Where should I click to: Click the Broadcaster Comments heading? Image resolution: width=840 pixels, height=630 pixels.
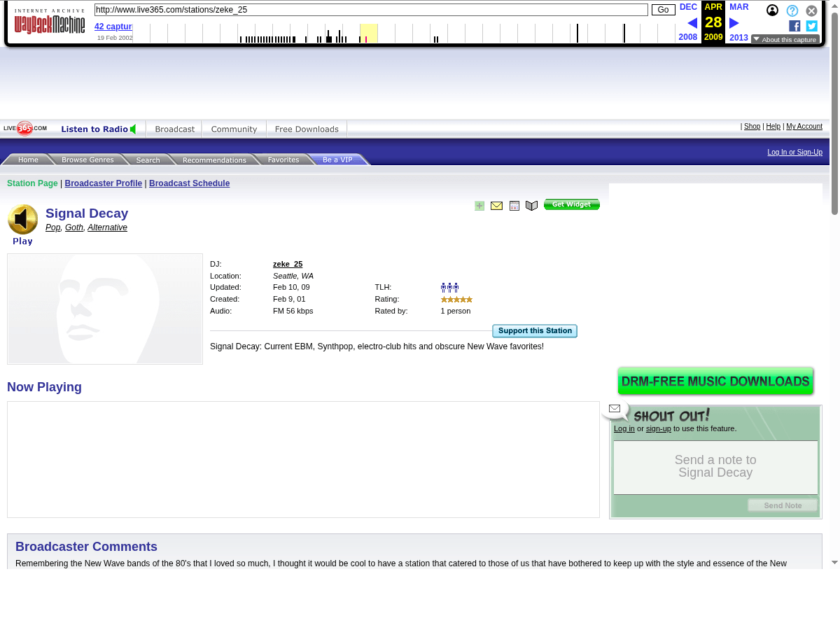pos(86,547)
